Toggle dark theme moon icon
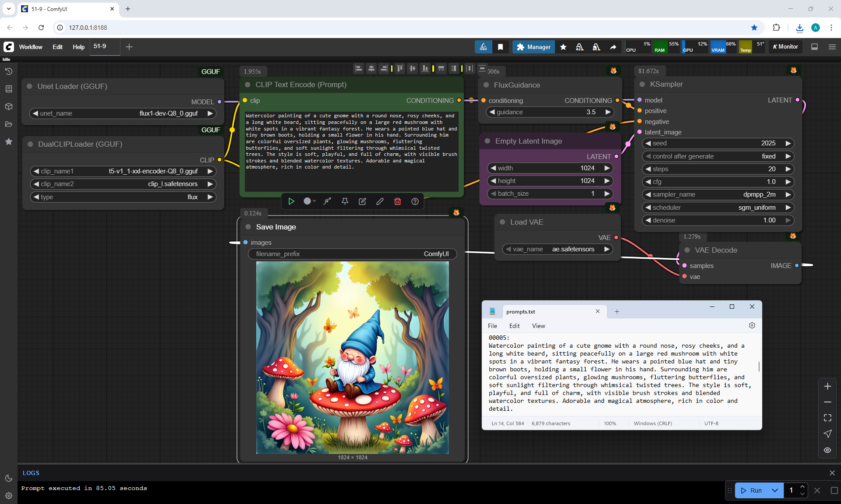 tap(8, 478)
